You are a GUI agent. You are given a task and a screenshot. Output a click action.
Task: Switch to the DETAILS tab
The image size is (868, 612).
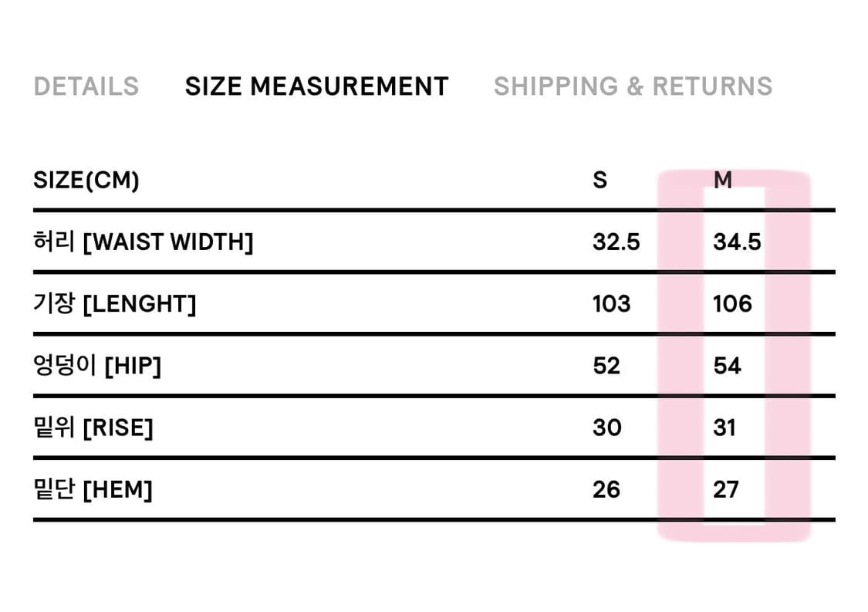pyautogui.click(x=86, y=86)
